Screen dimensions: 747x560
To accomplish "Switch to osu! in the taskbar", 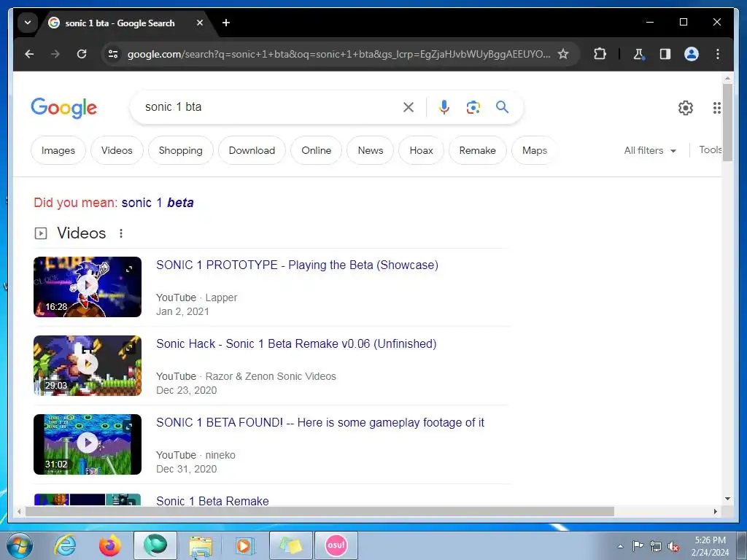I will [336, 545].
